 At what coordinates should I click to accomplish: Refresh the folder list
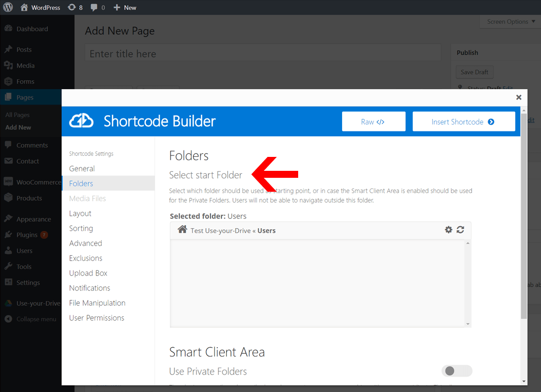click(460, 230)
